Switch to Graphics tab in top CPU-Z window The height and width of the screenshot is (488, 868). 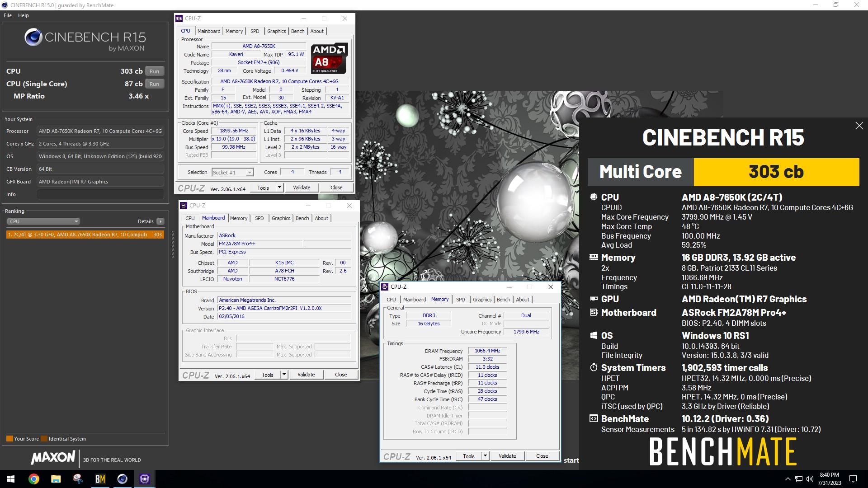276,31
